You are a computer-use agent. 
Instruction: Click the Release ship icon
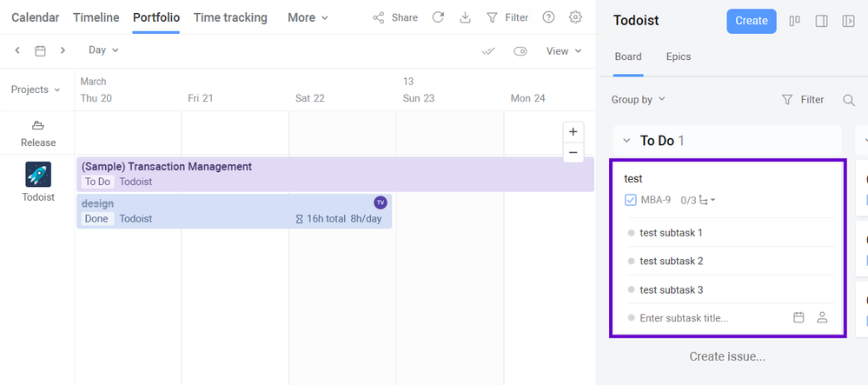click(38, 125)
